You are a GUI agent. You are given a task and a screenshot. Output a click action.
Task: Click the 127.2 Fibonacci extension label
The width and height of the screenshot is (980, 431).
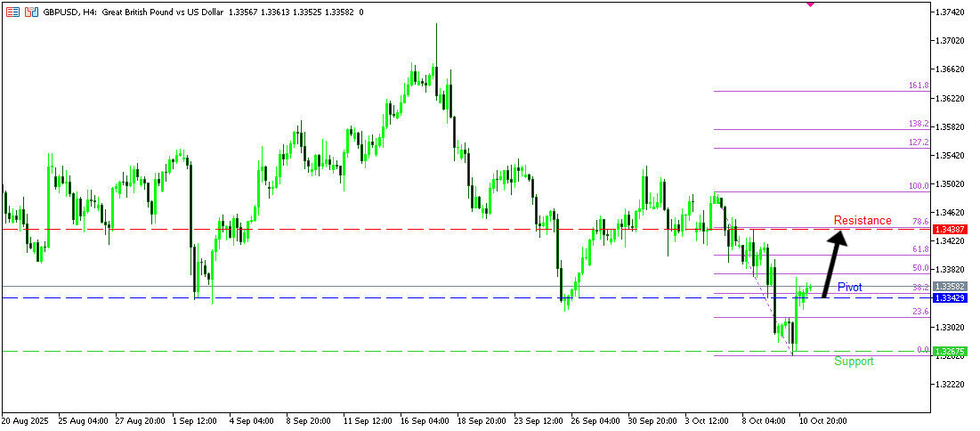point(919,142)
